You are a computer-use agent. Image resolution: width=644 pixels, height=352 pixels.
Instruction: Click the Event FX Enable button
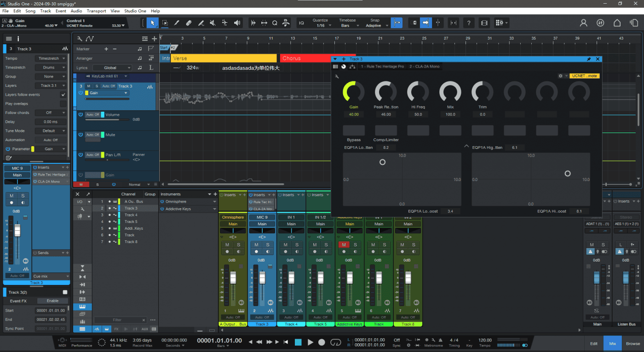[x=52, y=301]
